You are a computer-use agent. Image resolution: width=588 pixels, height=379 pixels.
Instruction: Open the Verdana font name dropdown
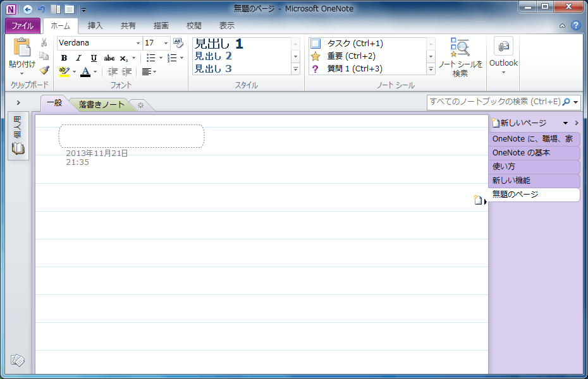(138, 43)
